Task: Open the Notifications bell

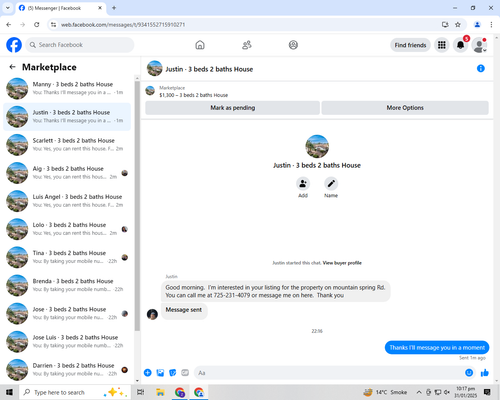Action: [x=460, y=45]
